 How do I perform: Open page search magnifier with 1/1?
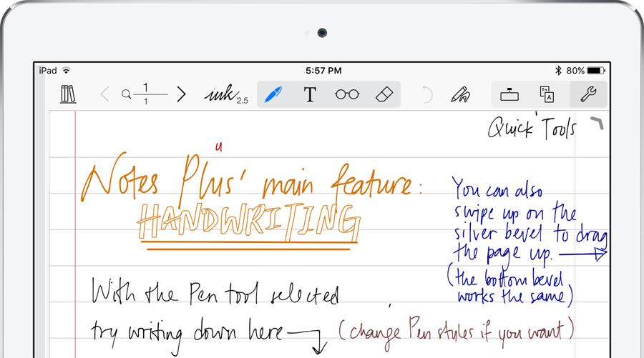coord(145,94)
